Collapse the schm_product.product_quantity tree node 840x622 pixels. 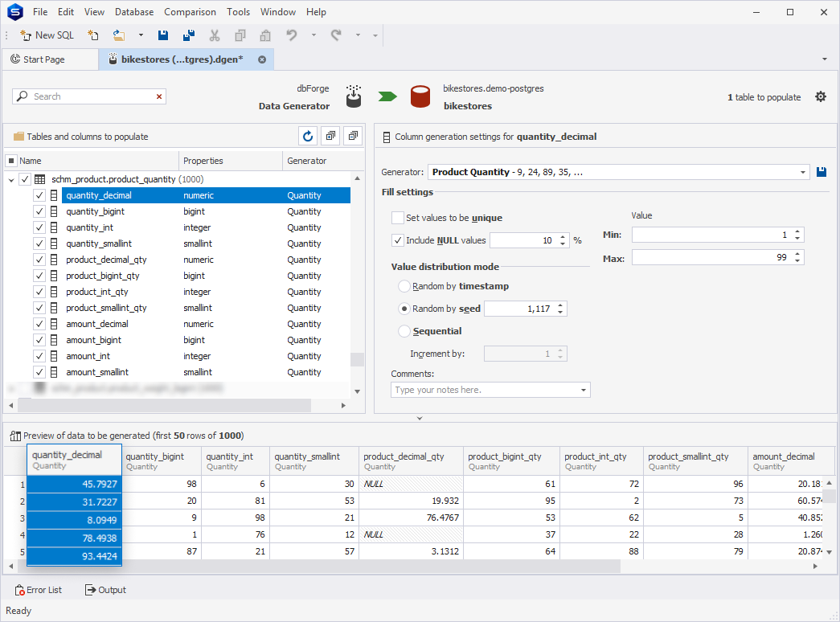tap(11, 180)
